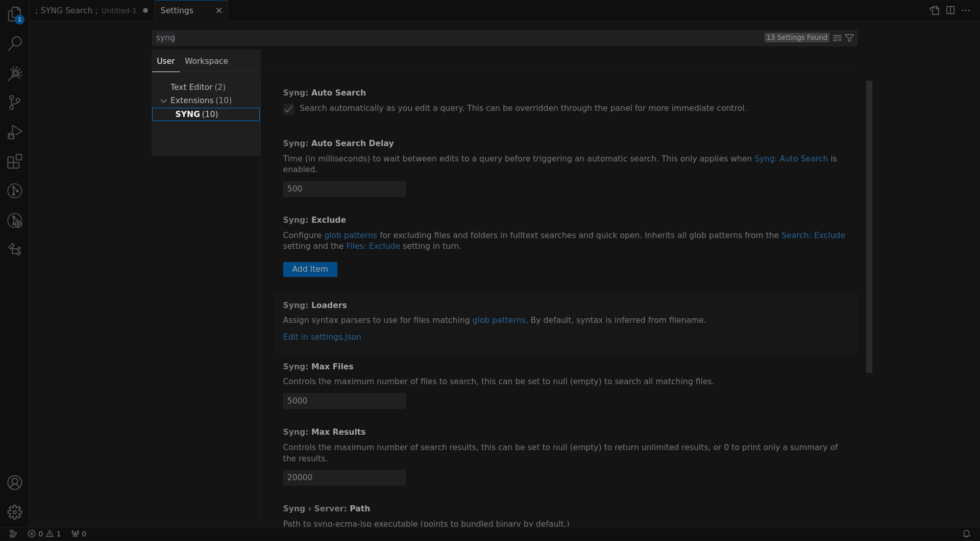Open the Extensions view
The height and width of the screenshot is (541, 980).
[15, 161]
